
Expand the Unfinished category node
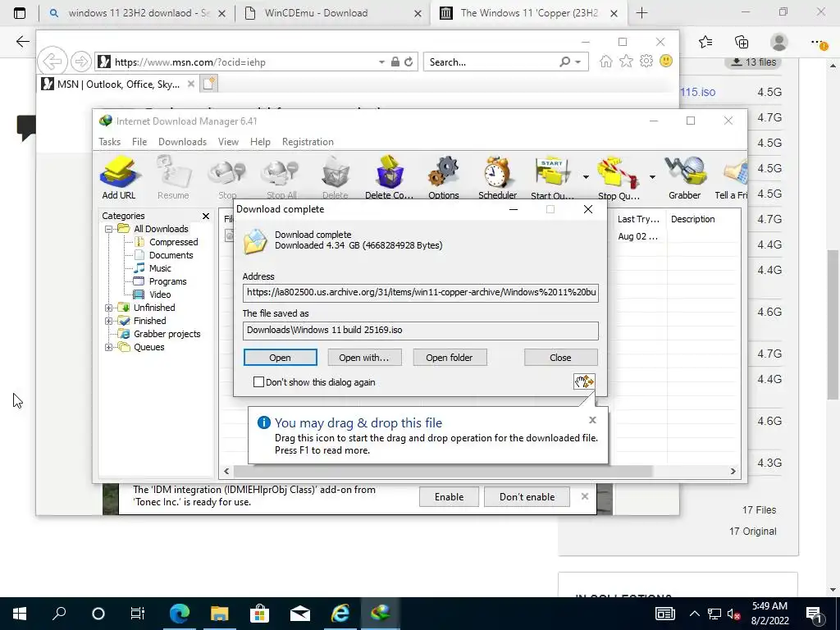pos(109,308)
